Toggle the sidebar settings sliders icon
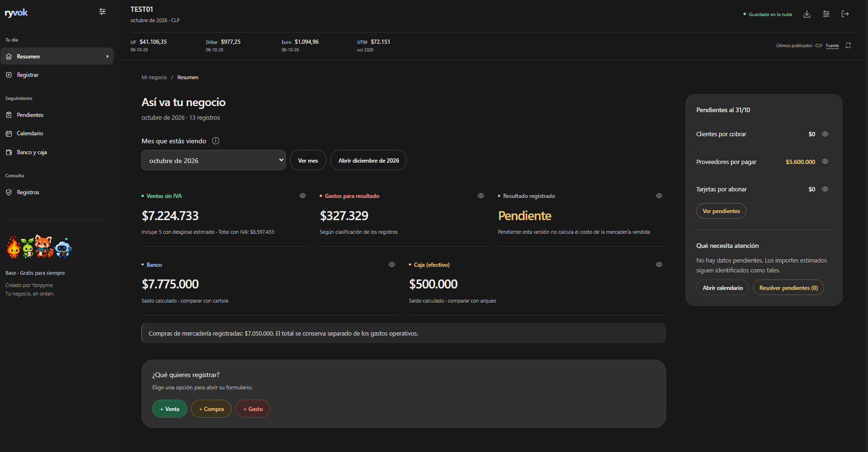The height and width of the screenshot is (452, 868). 102,12
